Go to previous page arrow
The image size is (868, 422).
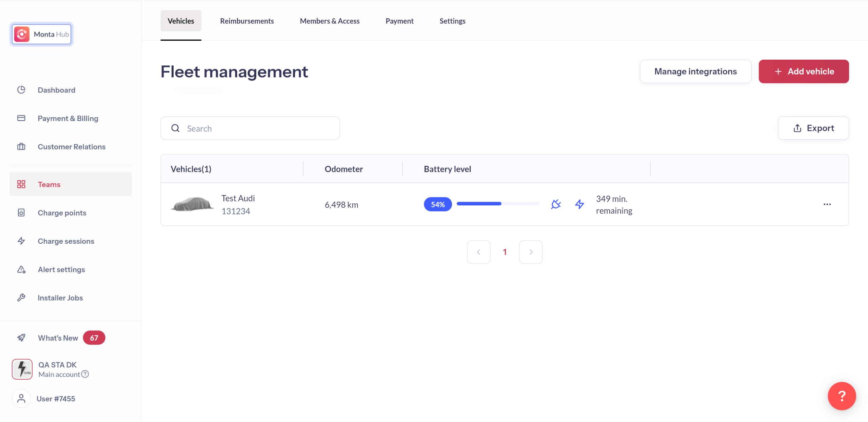coord(478,252)
